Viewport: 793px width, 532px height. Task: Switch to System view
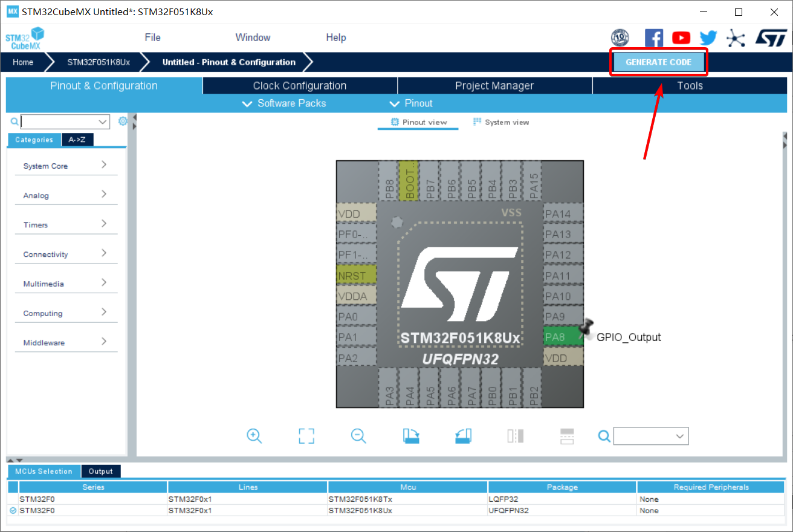coord(500,122)
